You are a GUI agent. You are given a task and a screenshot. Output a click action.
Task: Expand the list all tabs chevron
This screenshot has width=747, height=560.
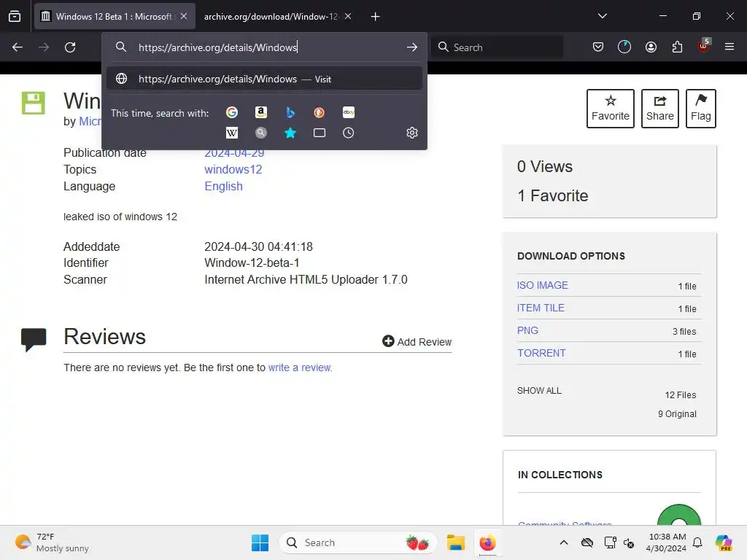[x=602, y=16]
